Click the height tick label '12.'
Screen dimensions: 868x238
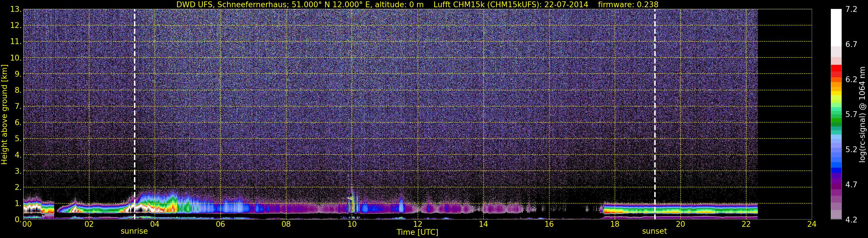click(x=16, y=26)
